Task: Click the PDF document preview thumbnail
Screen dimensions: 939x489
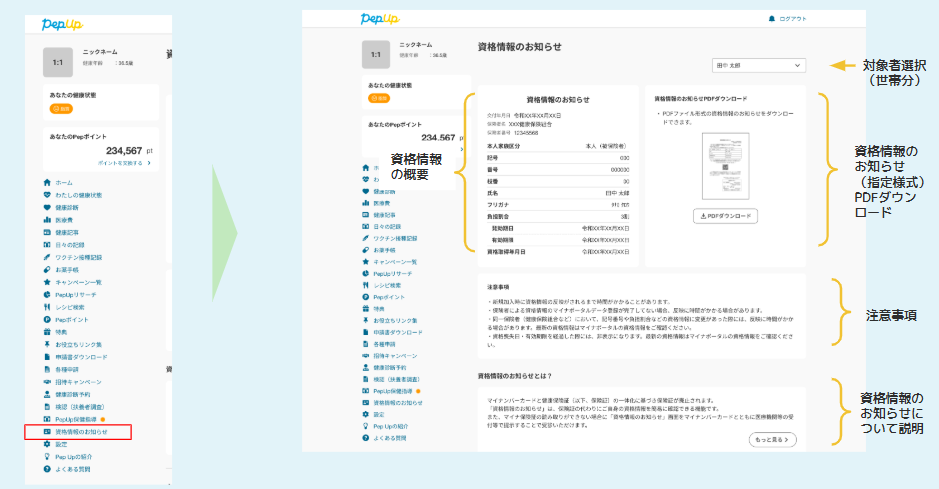Action: (724, 168)
